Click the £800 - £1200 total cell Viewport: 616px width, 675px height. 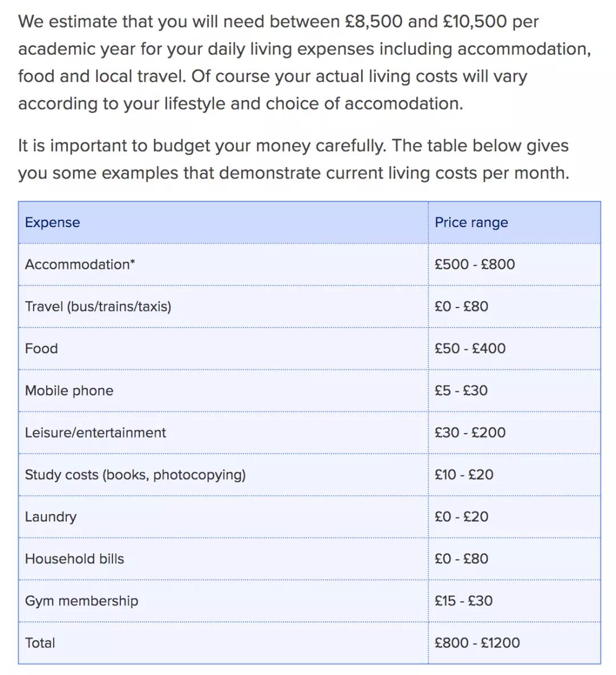[477, 643]
